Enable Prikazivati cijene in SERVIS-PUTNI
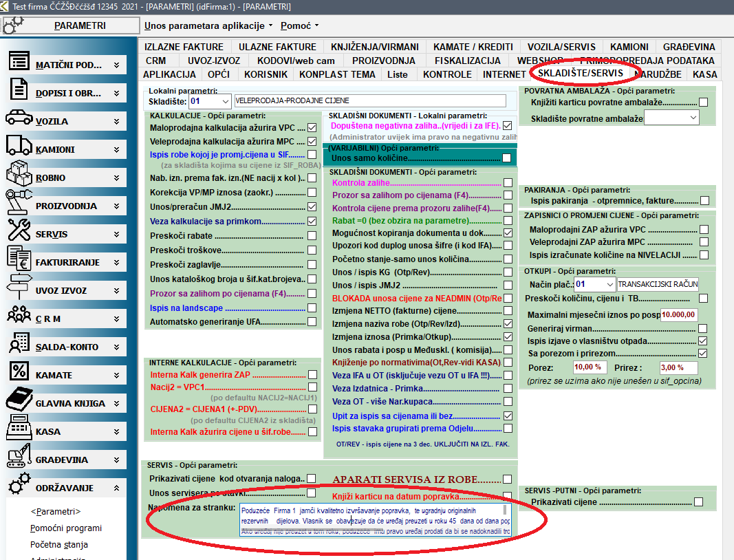This screenshot has height=560, width=734. [x=698, y=502]
